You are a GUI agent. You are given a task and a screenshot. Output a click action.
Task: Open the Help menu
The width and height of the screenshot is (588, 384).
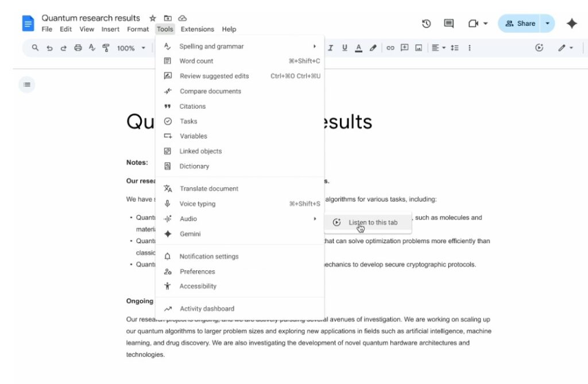point(229,29)
